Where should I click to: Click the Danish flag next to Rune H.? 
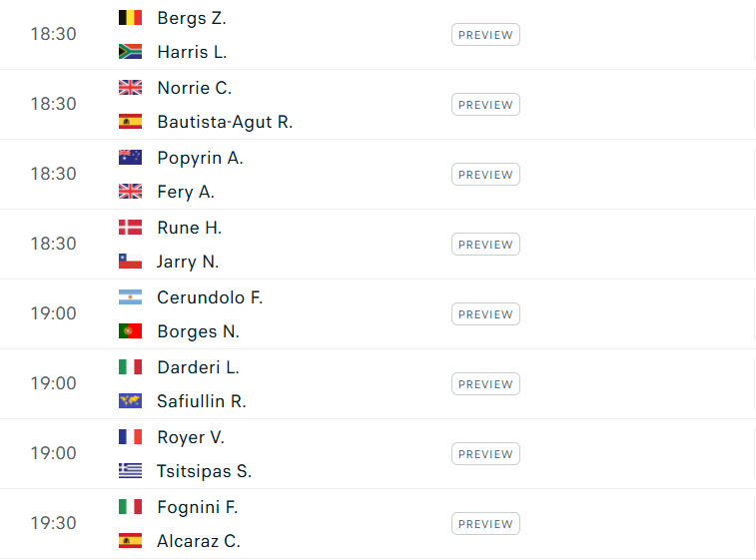pyautogui.click(x=130, y=228)
